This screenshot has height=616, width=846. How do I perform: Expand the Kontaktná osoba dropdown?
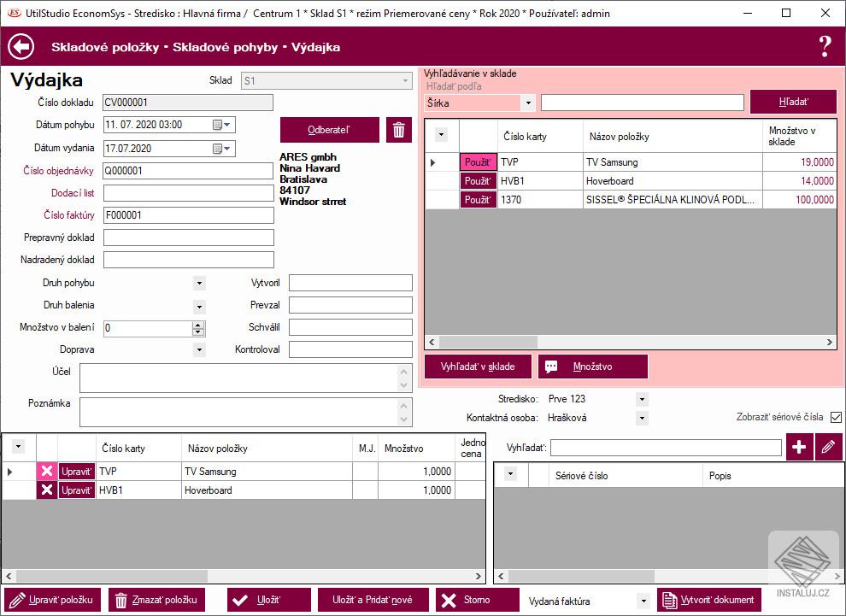tap(642, 419)
